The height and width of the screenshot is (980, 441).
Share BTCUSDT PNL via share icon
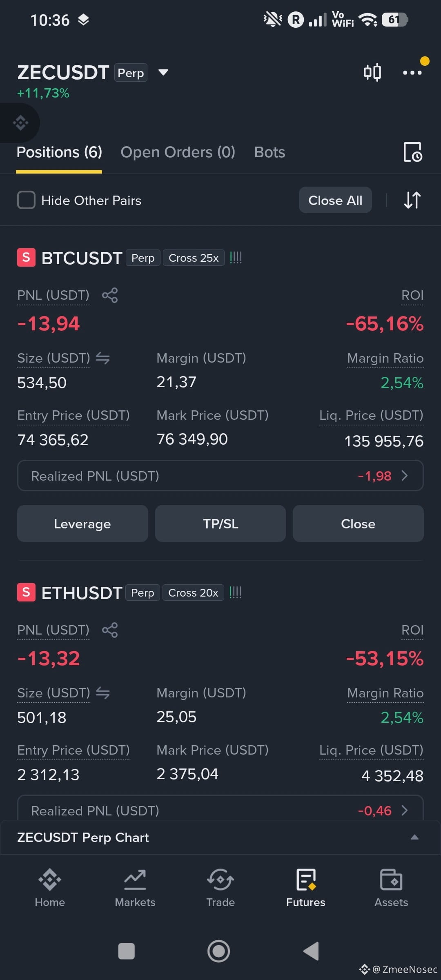click(110, 295)
